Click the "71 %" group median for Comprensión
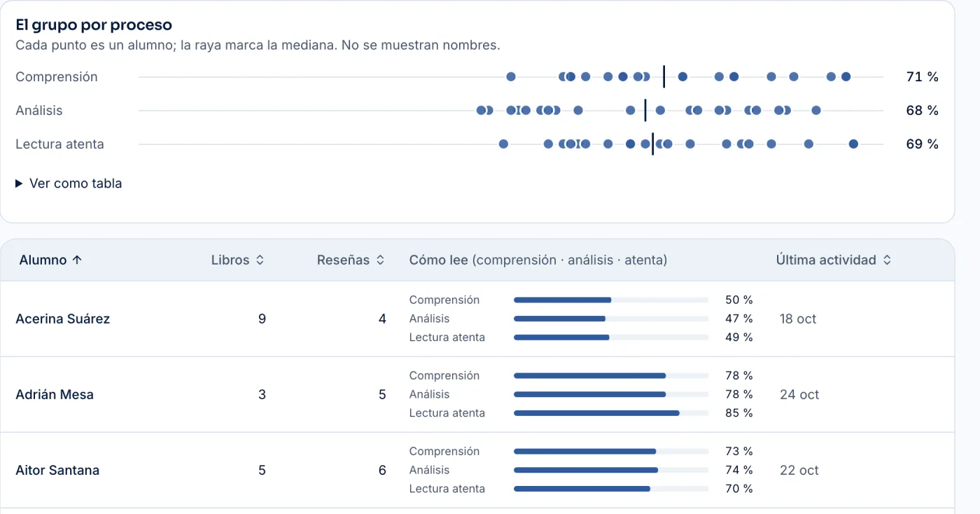This screenshot has height=514, width=980. (923, 77)
